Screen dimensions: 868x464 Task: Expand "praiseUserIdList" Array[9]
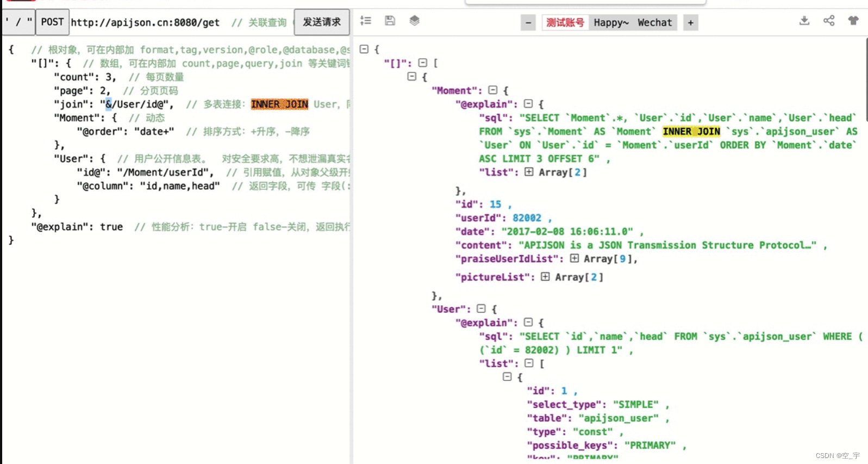click(574, 258)
